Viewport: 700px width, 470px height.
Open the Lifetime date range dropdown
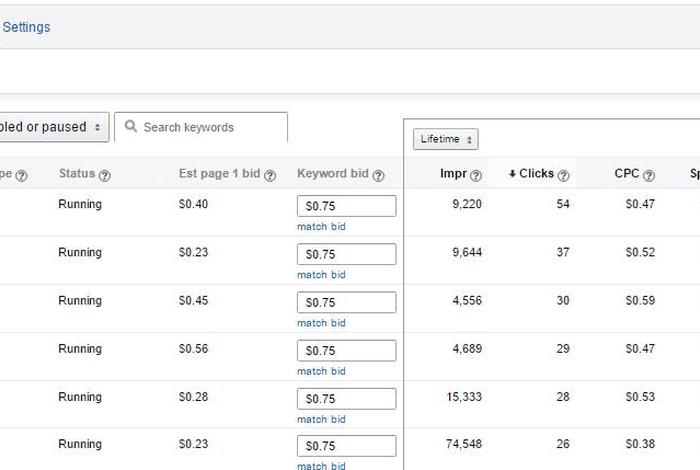445,139
